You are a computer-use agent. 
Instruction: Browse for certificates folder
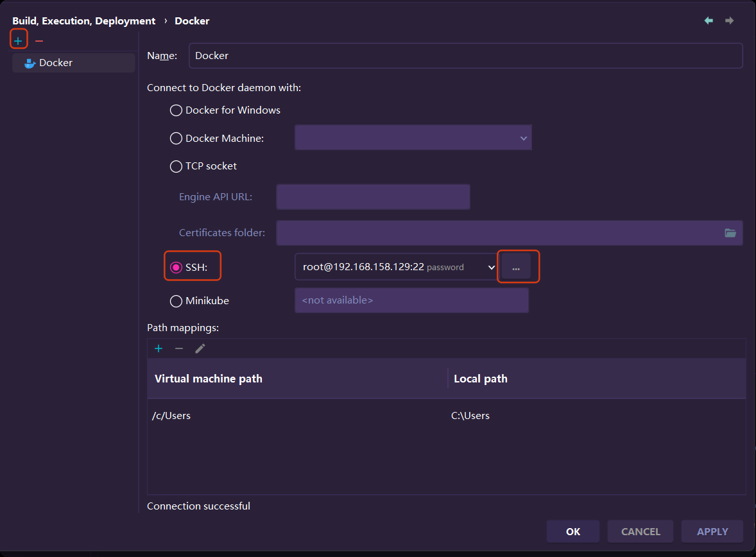coord(730,233)
